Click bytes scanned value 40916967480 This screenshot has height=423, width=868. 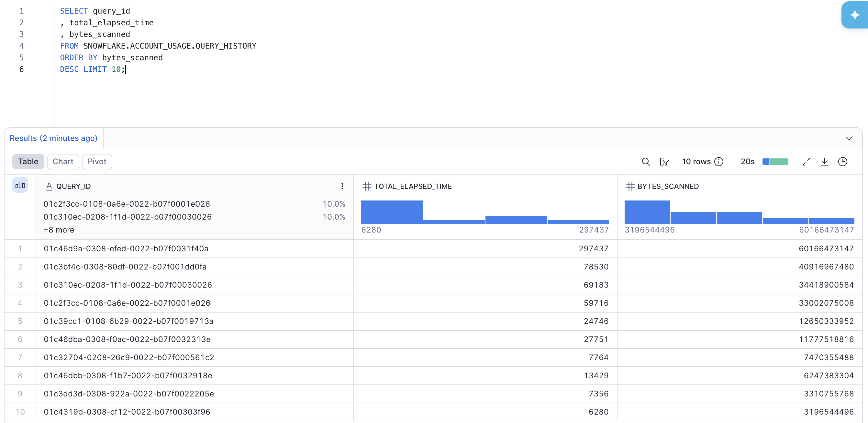point(826,267)
